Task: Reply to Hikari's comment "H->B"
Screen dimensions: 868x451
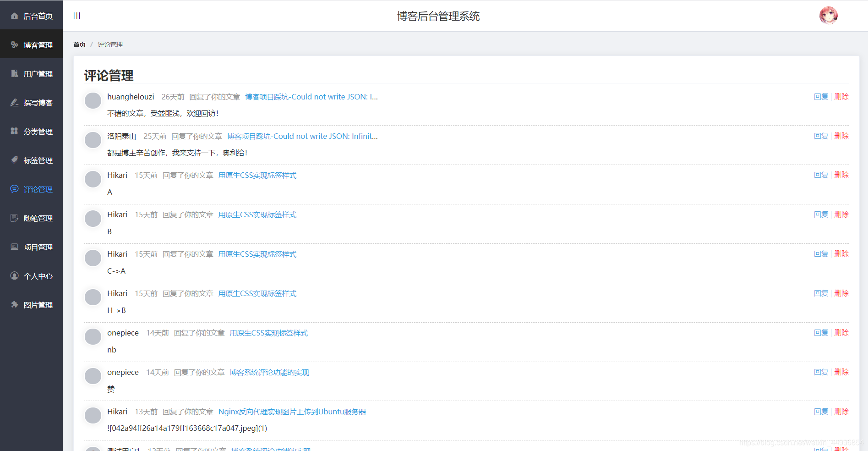Action: click(x=821, y=293)
